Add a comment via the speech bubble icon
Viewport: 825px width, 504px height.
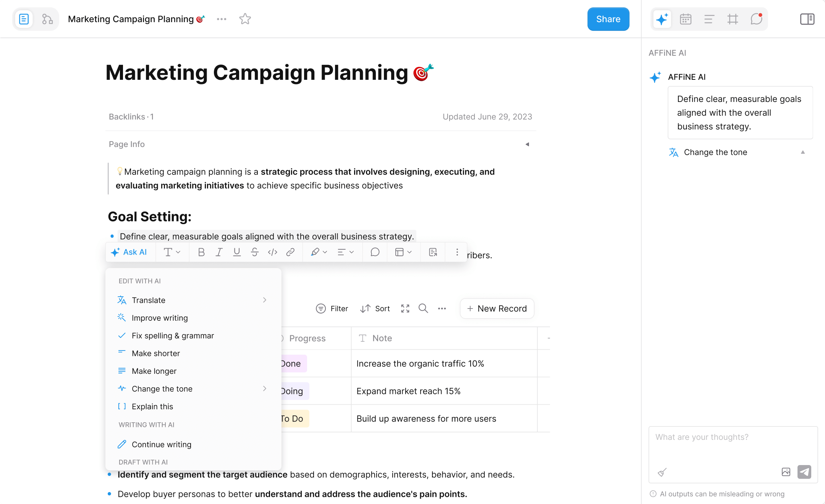pos(375,252)
